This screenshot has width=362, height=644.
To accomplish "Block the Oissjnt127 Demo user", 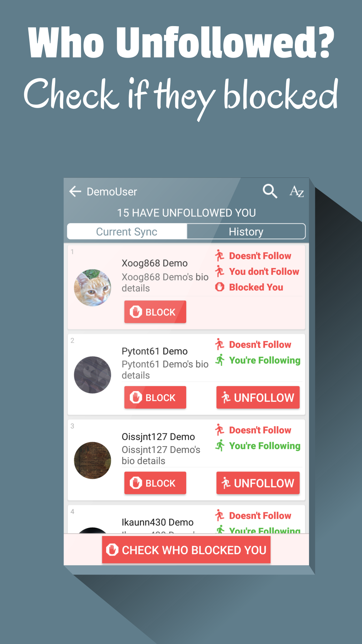I will click(x=155, y=483).
